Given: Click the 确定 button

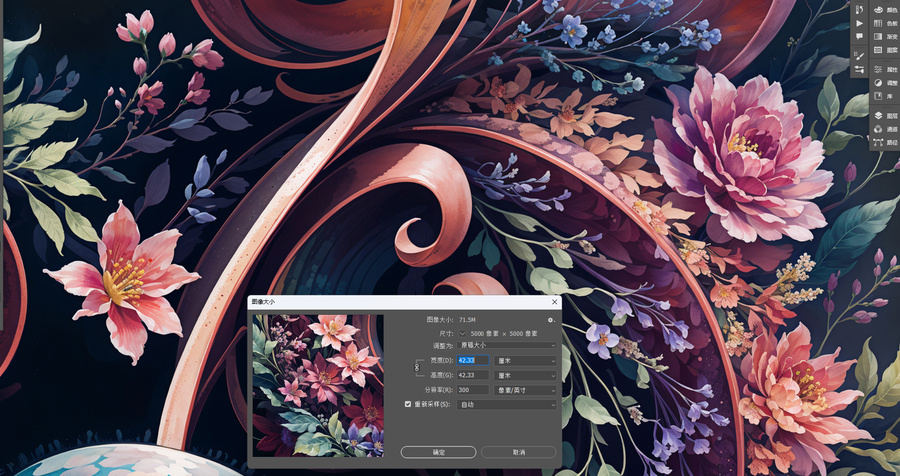Looking at the screenshot, I should pyautogui.click(x=438, y=452).
